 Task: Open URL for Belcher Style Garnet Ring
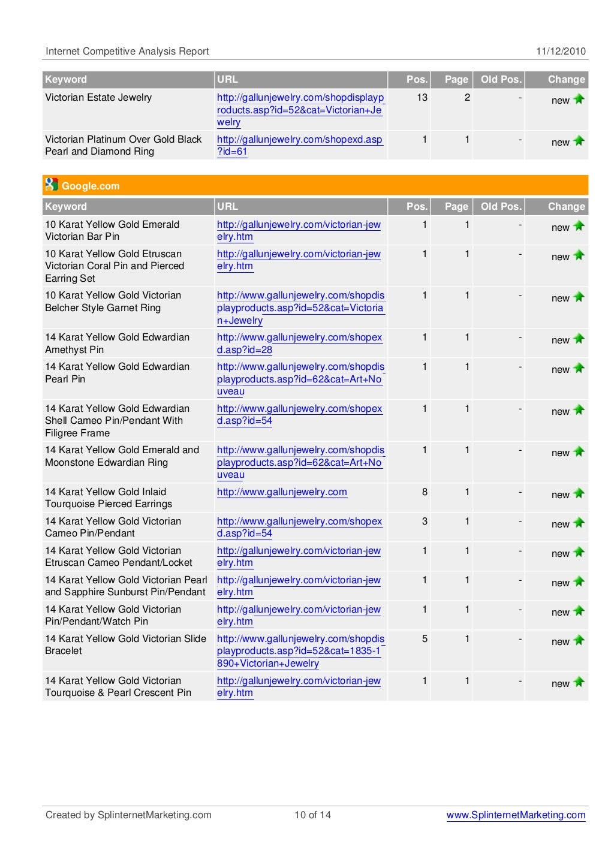point(300,308)
